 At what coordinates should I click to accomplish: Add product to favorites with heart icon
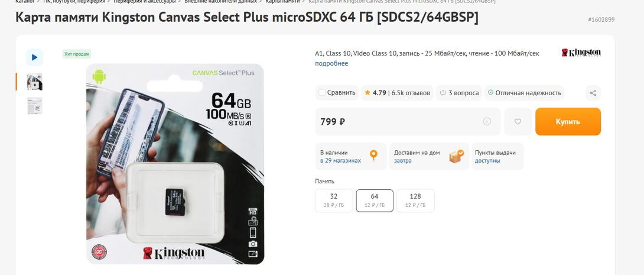point(518,122)
